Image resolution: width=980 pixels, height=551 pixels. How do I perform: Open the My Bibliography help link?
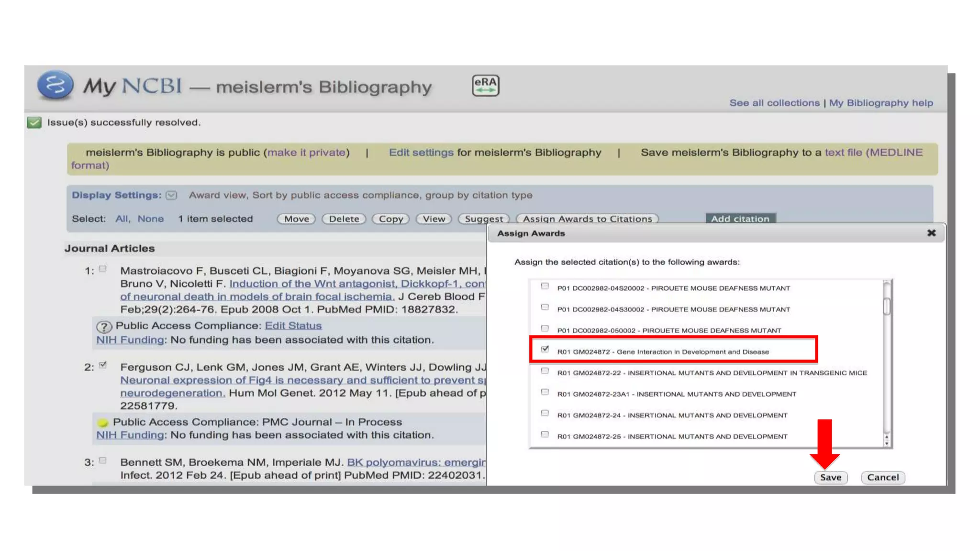click(880, 103)
